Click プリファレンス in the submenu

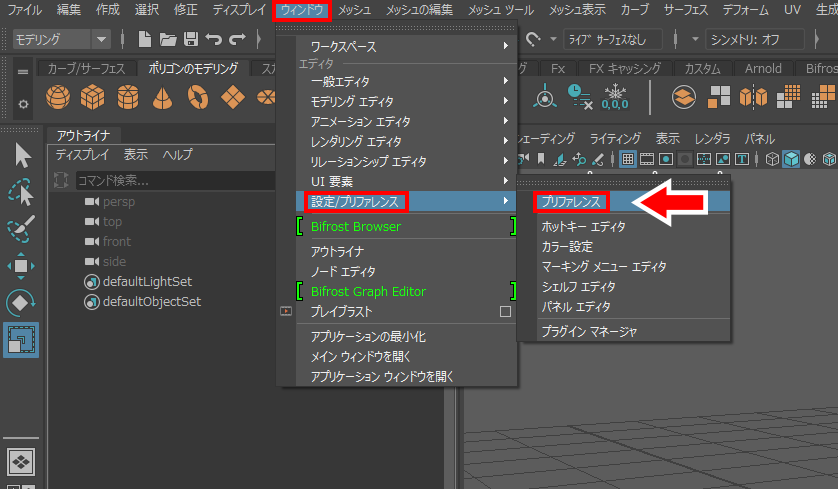pyautogui.click(x=571, y=202)
